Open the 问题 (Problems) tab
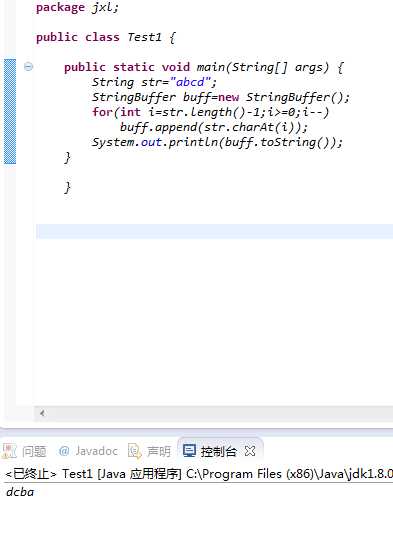Image resolution: width=393 pixels, height=557 pixels. (24, 451)
